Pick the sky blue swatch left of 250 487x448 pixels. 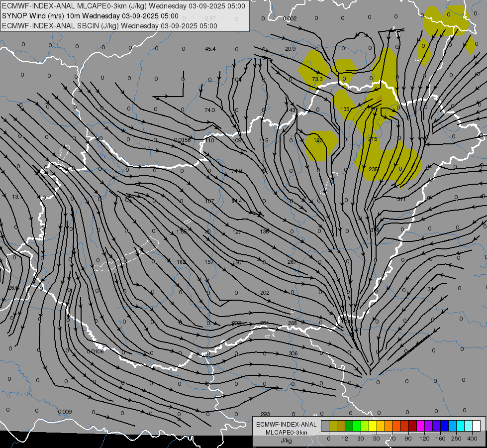pyautogui.click(x=452, y=426)
